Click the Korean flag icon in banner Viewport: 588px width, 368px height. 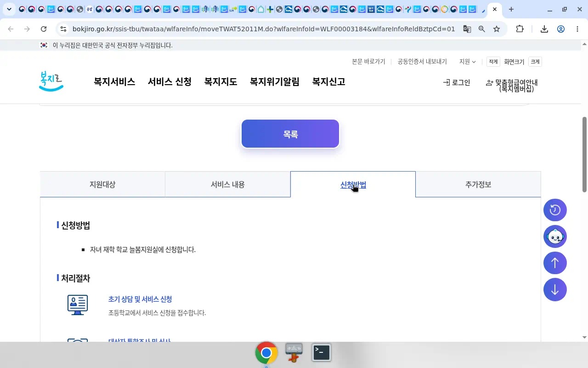pos(44,45)
